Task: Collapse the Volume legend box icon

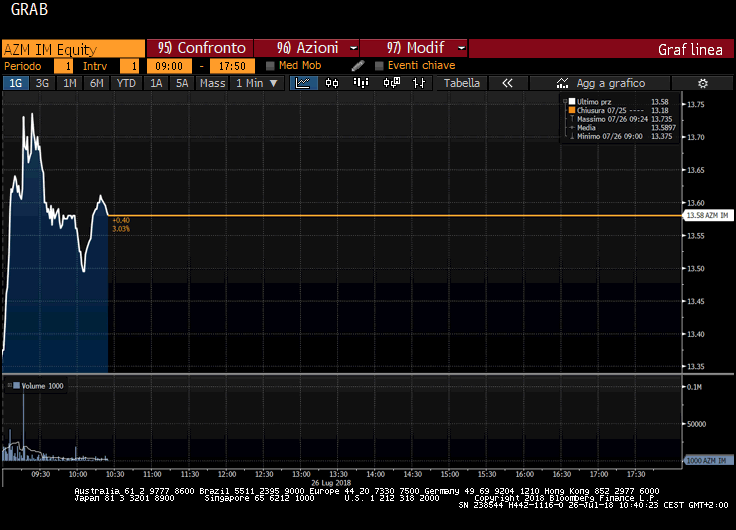Action: coord(7,385)
